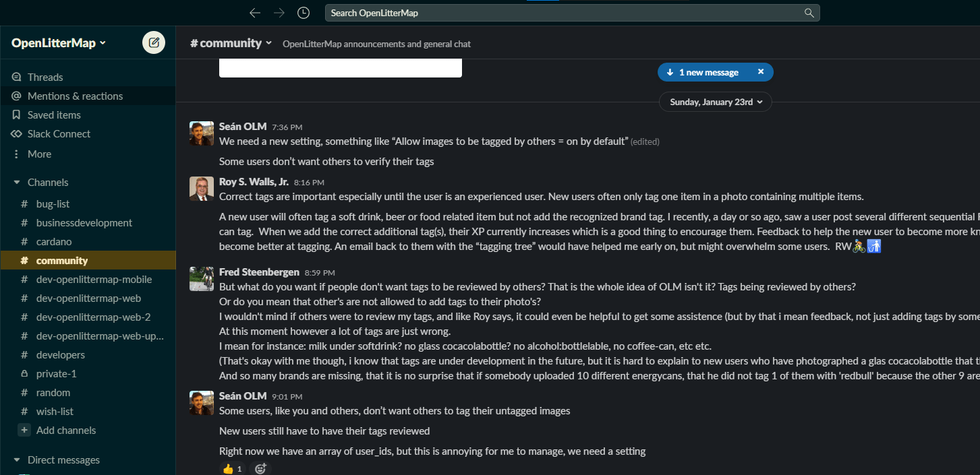Viewport: 980px width, 475px height.
Task: Dismiss the new message notification
Action: (761, 71)
